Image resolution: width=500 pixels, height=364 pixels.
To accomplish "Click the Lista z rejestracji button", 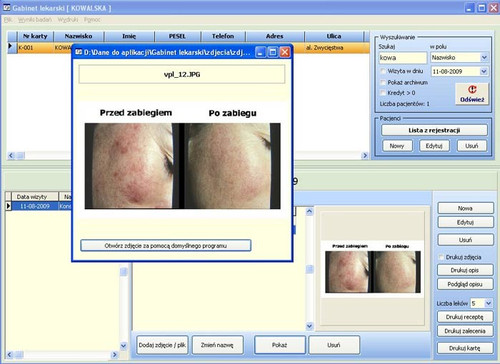I will click(434, 130).
